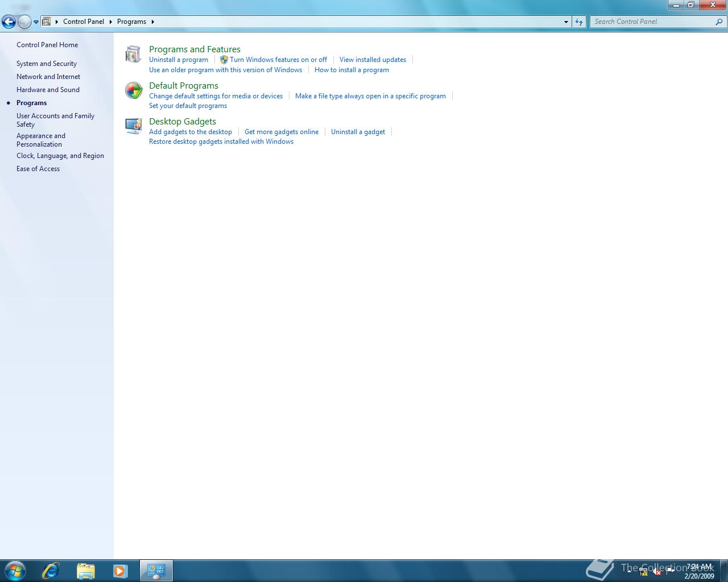Open Ease of Access category

(38, 169)
